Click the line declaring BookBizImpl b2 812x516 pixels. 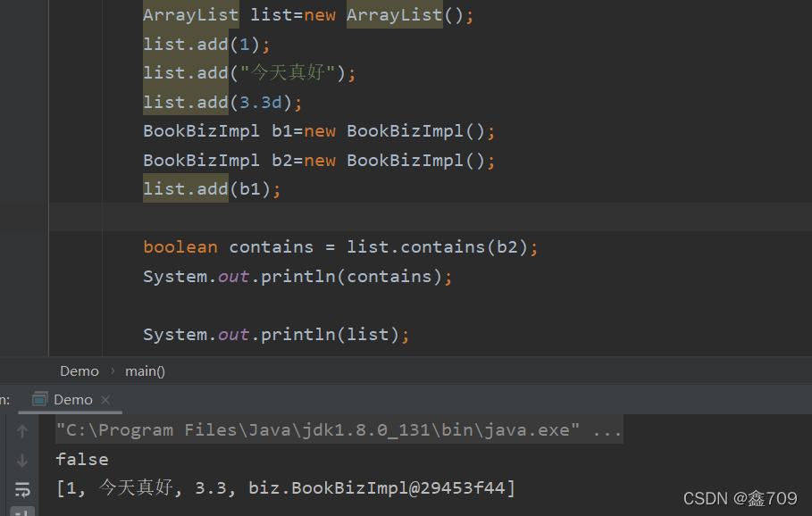click(x=319, y=161)
